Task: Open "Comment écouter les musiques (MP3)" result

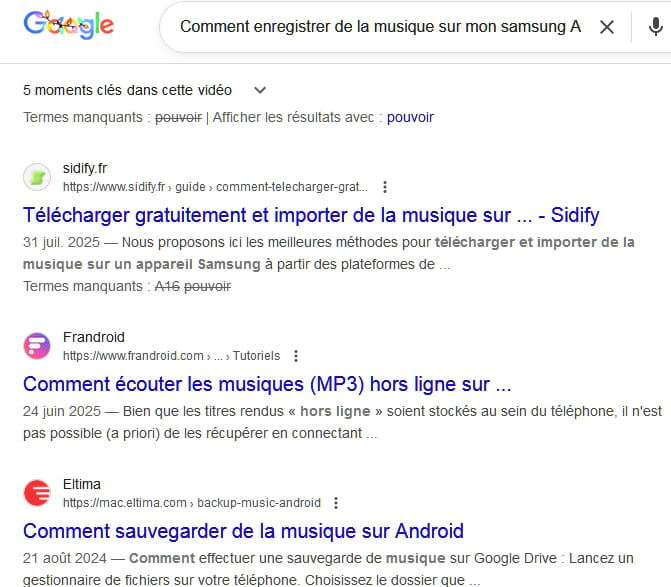Action: [267, 384]
